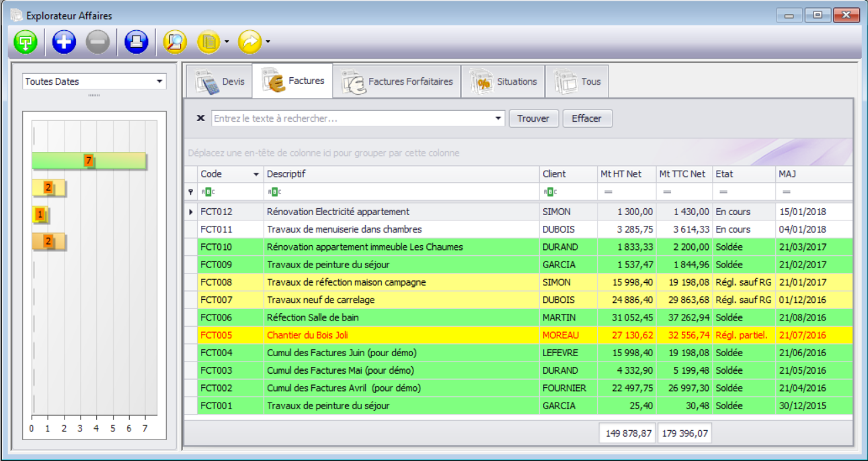
Task: Click client cell LEFEVRE
Action: (x=568, y=353)
